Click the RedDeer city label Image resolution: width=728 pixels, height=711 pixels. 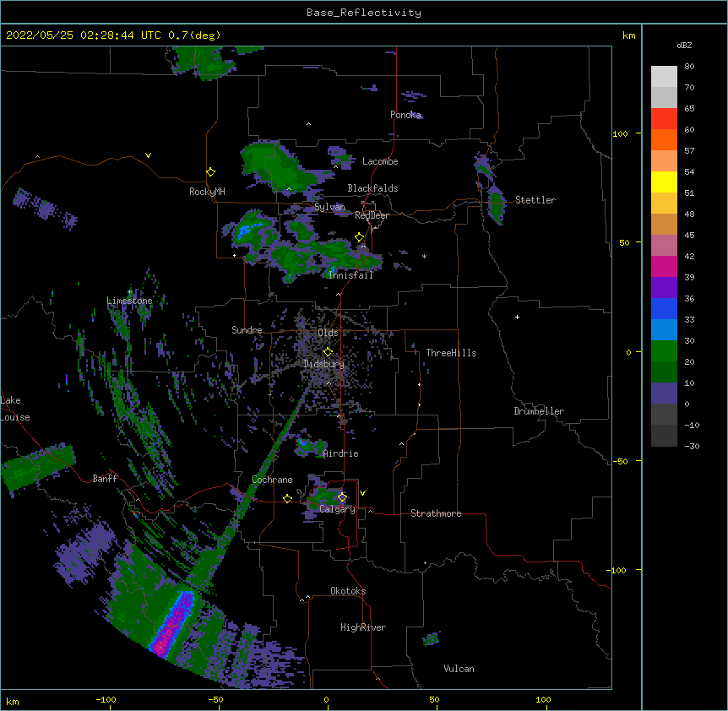pyautogui.click(x=372, y=216)
